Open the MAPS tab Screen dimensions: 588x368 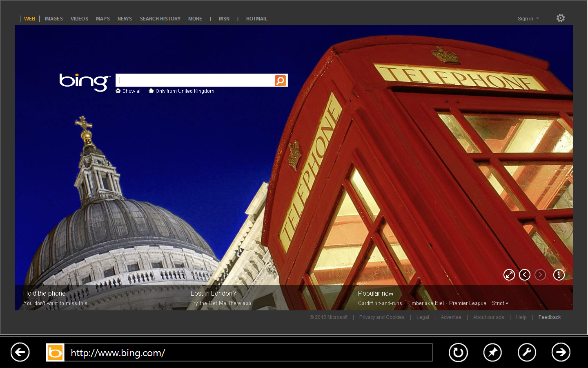(x=103, y=19)
